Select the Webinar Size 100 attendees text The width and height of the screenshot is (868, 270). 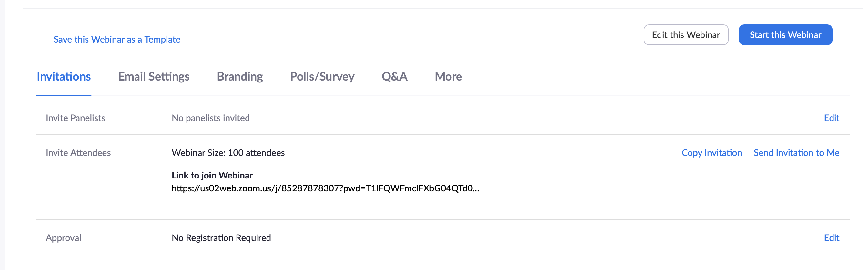pos(228,153)
